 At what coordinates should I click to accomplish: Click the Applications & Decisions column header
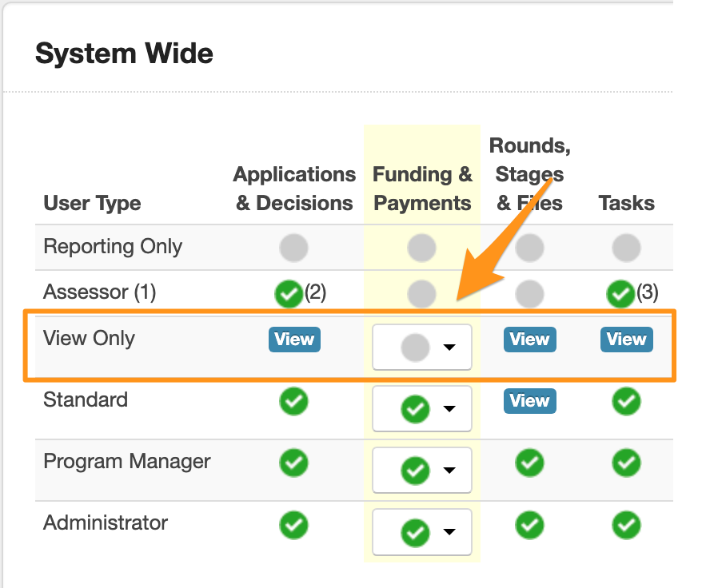click(x=294, y=189)
